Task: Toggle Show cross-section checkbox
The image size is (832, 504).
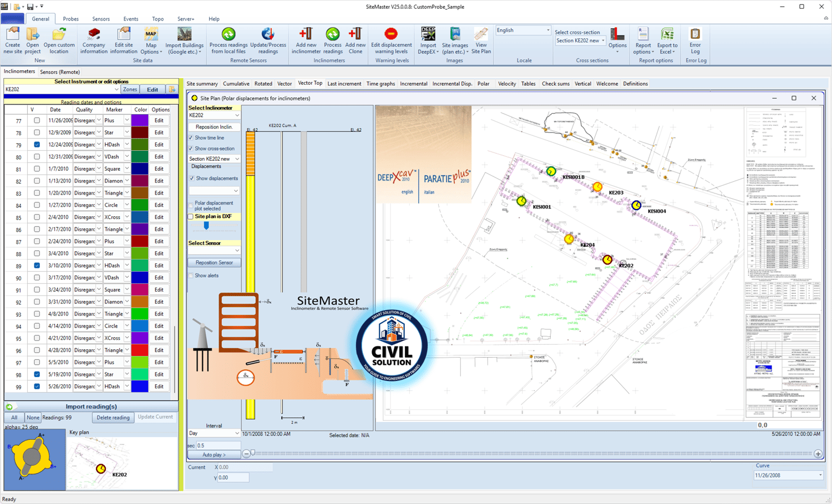Action: point(191,149)
